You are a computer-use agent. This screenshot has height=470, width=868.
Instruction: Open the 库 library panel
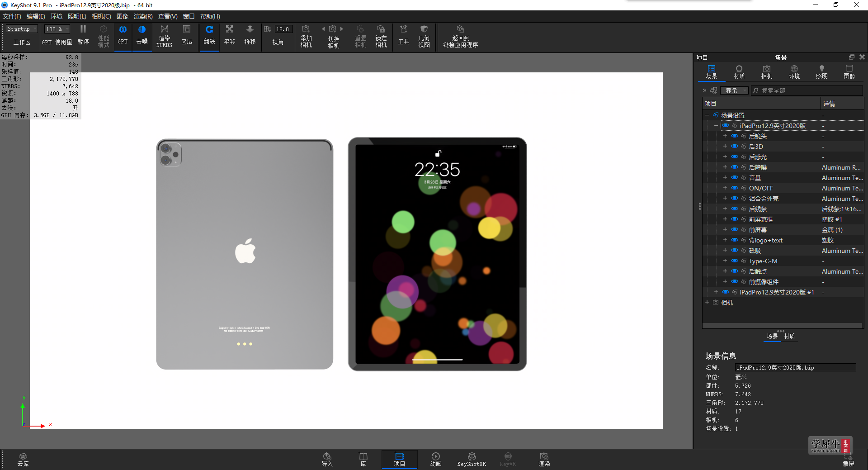[363, 460]
